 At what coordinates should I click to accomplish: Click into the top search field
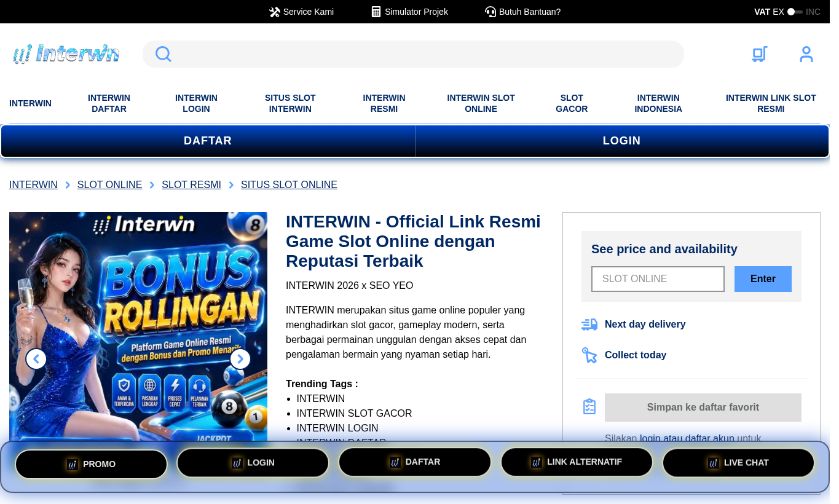pos(413,54)
